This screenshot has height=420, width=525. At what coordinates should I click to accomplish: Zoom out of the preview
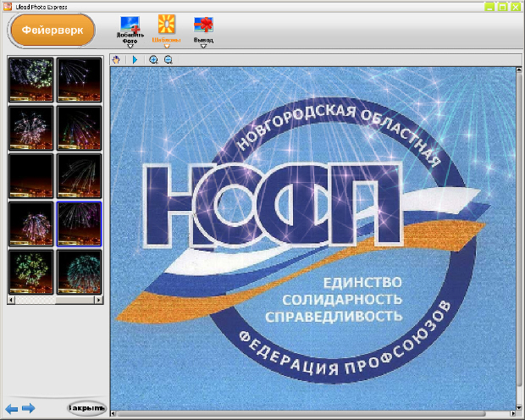[169, 60]
